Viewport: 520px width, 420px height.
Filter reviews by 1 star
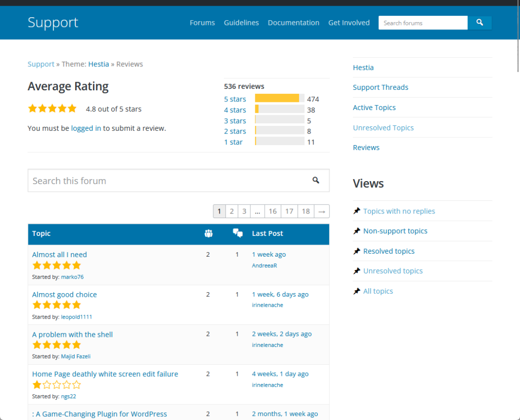(x=233, y=142)
